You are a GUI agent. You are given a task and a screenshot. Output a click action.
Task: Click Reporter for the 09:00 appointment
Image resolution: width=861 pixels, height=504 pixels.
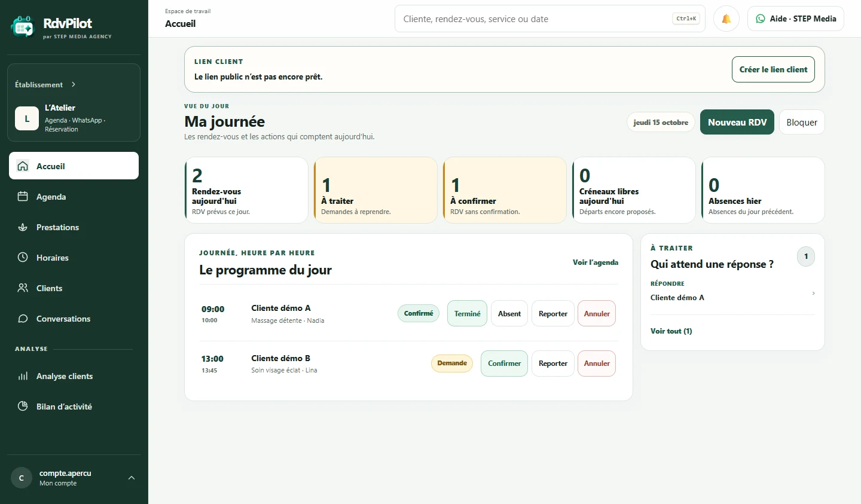[x=553, y=313]
